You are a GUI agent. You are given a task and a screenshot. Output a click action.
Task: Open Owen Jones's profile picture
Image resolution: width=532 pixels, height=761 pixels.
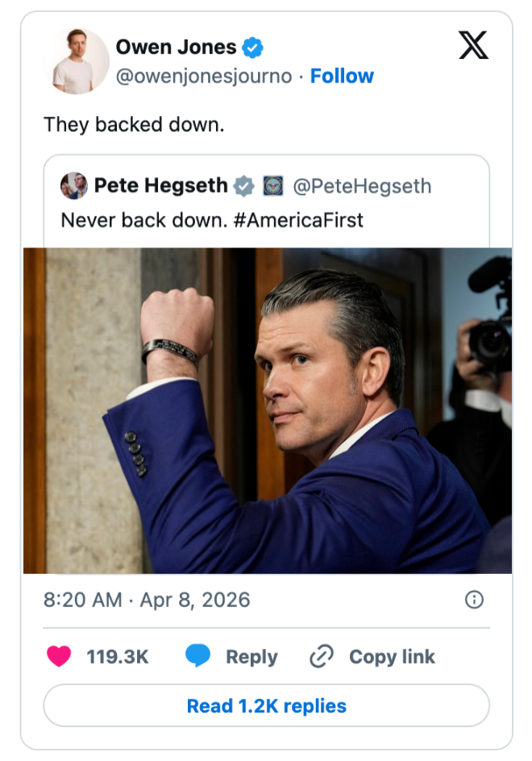[x=81, y=61]
